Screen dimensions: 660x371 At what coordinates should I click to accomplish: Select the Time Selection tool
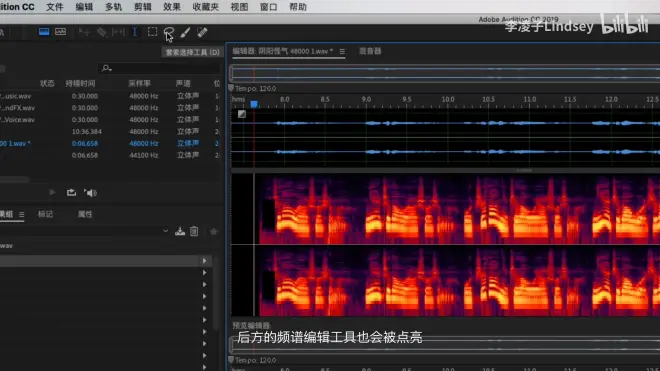[x=135, y=32]
